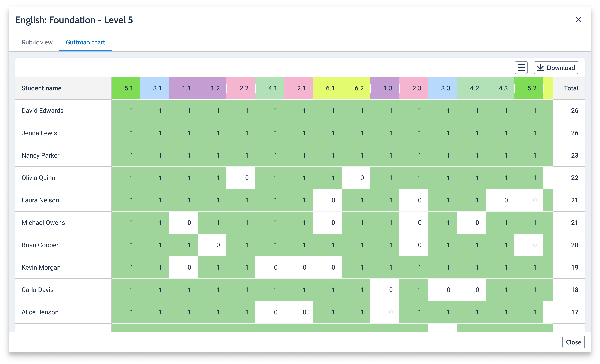Click Brian Cooper's 0 score under 1.2
The height and width of the screenshot is (364, 600).
pos(212,245)
